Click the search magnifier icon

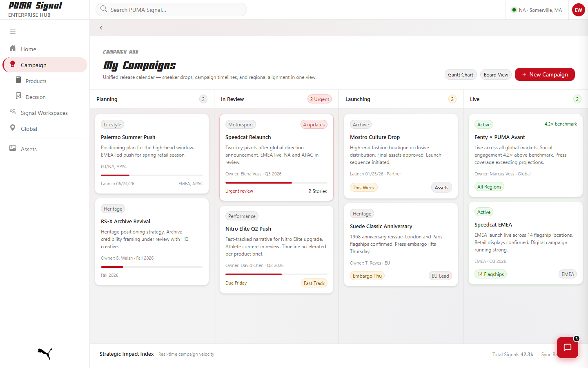pyautogui.click(x=104, y=9)
